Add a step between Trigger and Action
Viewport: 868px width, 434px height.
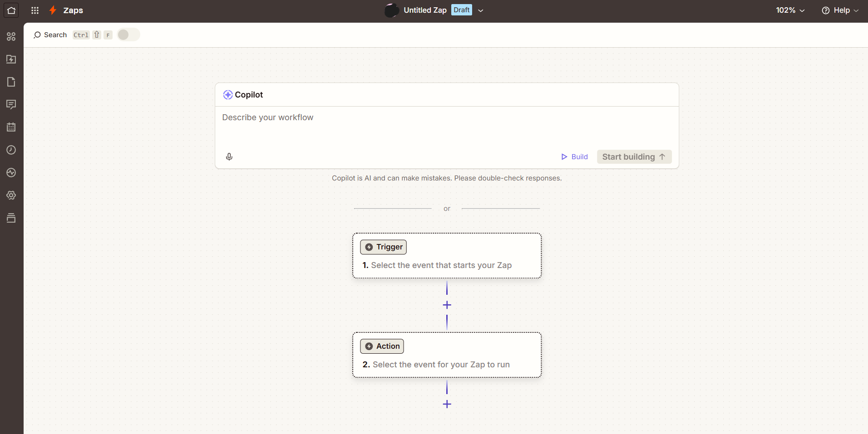pyautogui.click(x=447, y=305)
